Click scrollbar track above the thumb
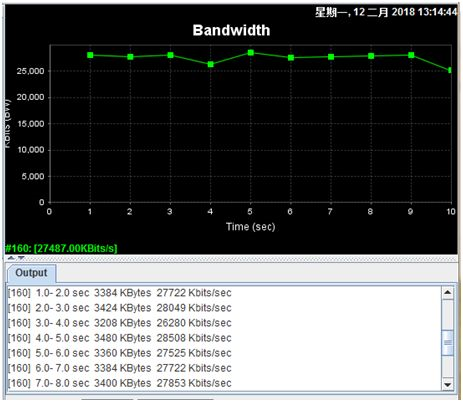Viewport: 463px width, 402px height. (x=447, y=315)
